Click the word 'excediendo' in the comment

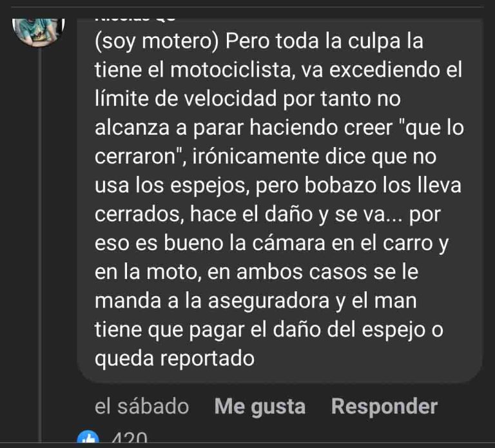(x=385, y=70)
